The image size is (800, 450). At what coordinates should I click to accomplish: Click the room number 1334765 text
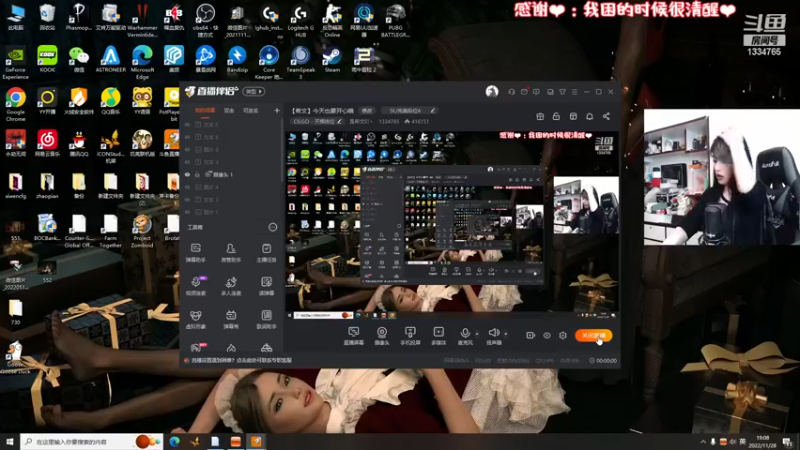coord(388,121)
